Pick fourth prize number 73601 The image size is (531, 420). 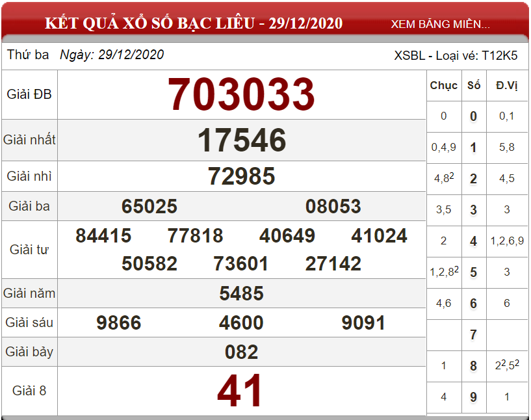[x=241, y=263]
